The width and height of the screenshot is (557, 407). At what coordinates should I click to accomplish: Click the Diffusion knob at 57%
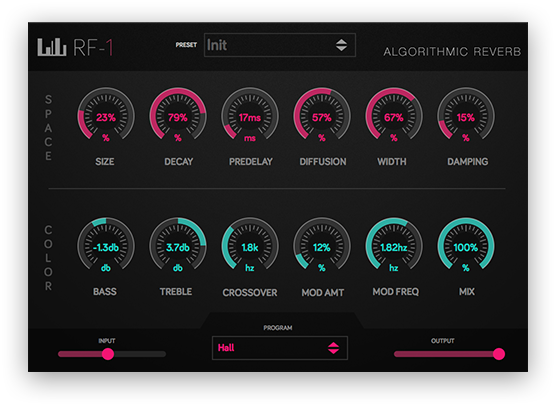(x=322, y=115)
